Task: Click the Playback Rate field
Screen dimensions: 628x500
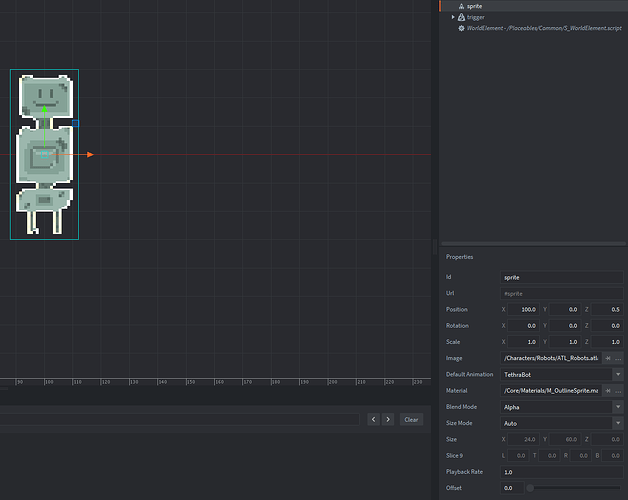Action: point(562,472)
